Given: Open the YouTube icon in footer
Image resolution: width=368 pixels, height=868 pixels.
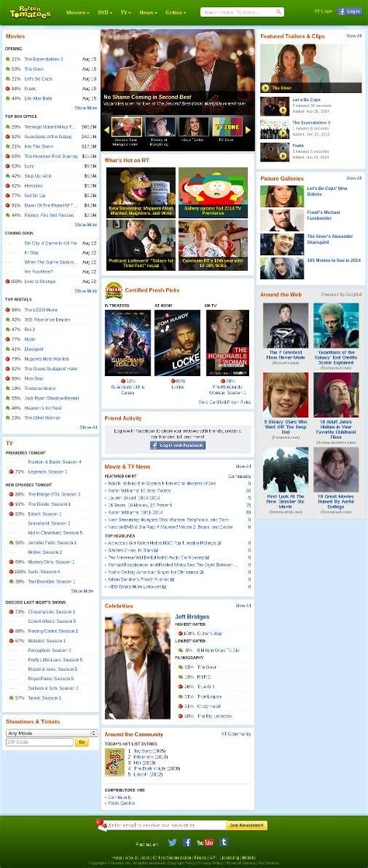Looking at the screenshot, I should tap(205, 842).
